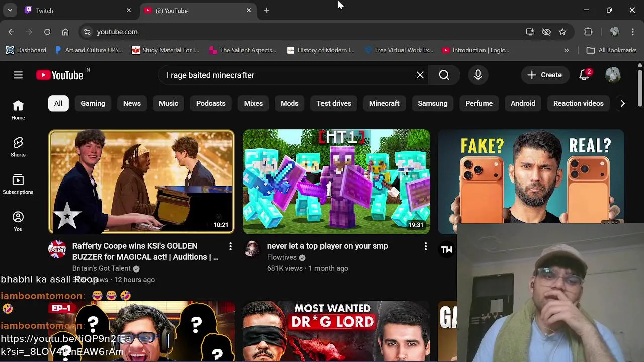Open the Flowtives channel name
Image resolution: width=644 pixels, height=362 pixels.
click(x=282, y=257)
